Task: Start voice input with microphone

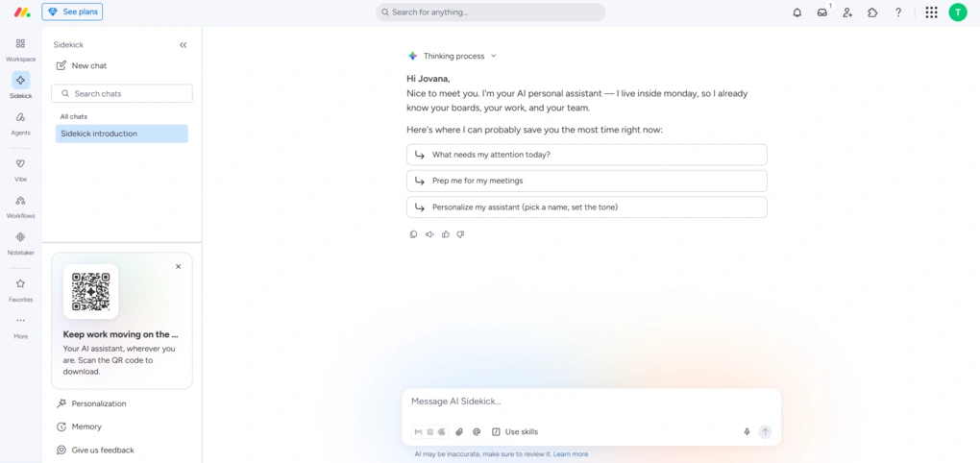Action: (x=747, y=431)
